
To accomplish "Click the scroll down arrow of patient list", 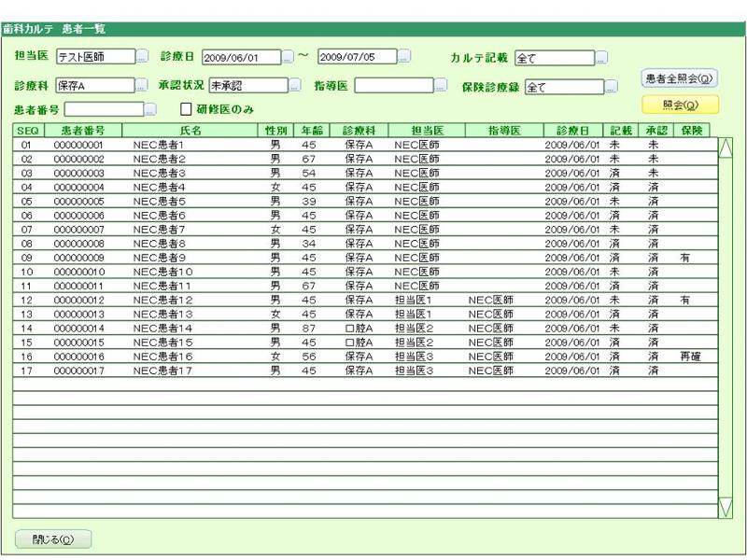I will pyautogui.click(x=726, y=508).
